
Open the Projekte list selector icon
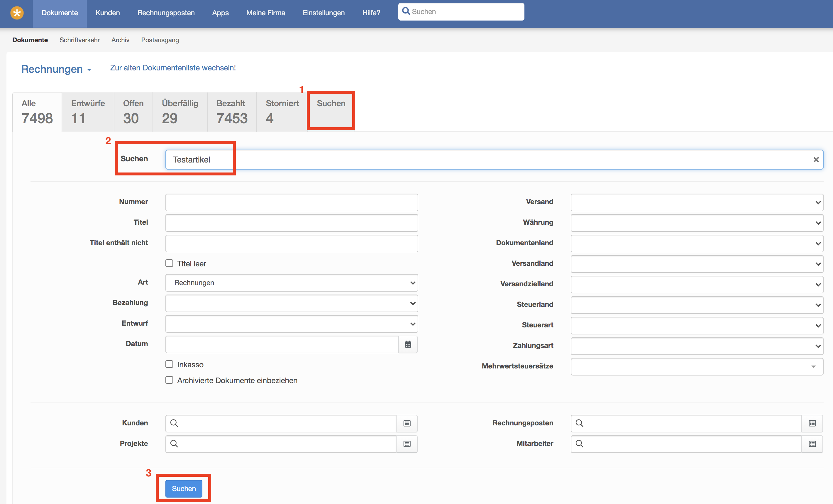tap(407, 444)
